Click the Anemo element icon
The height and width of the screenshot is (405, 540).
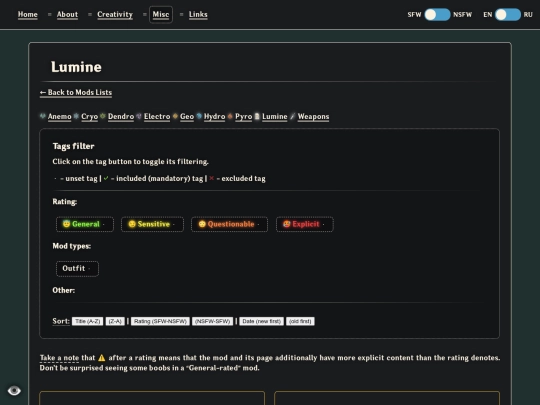43,116
